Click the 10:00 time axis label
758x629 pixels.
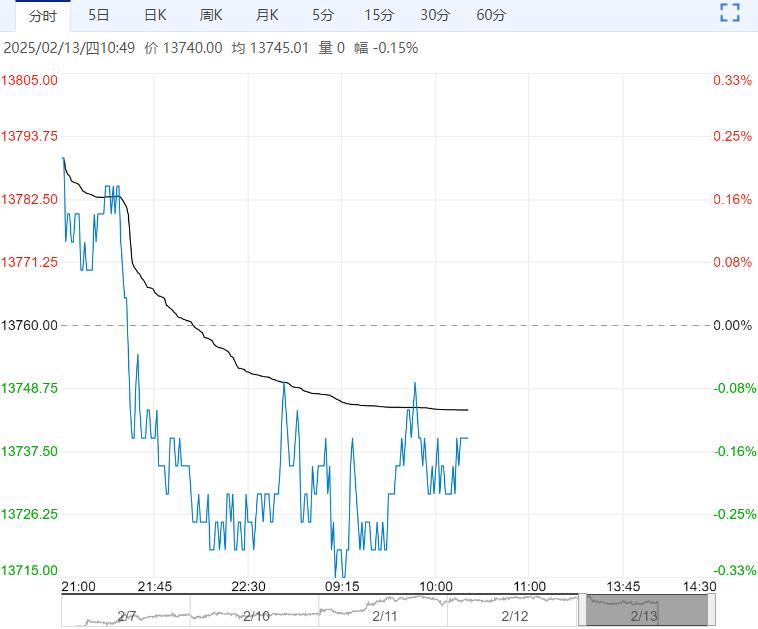click(436, 586)
